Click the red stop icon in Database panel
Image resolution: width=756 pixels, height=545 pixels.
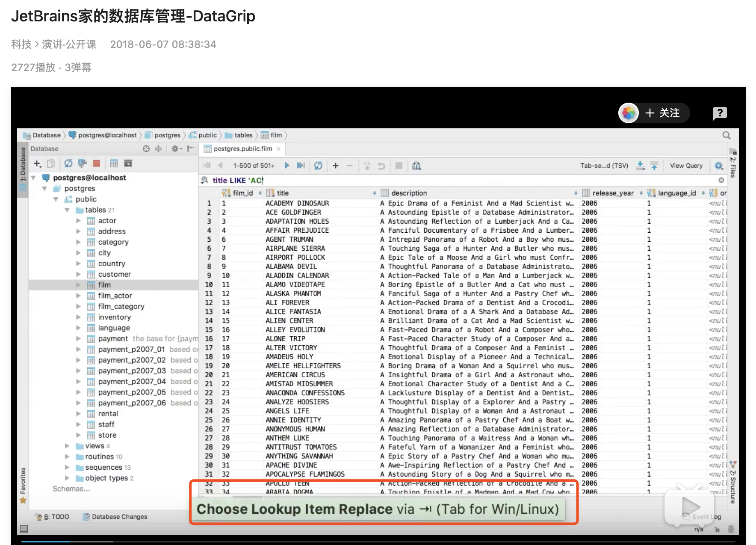[x=97, y=163]
